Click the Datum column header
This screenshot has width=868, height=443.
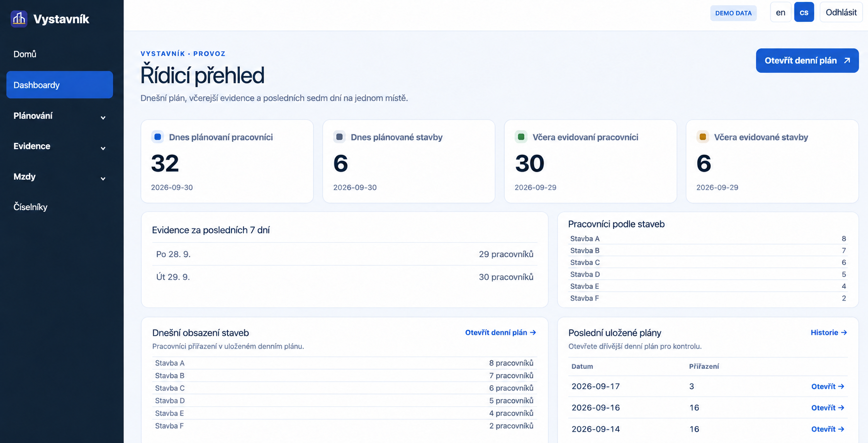(x=582, y=366)
